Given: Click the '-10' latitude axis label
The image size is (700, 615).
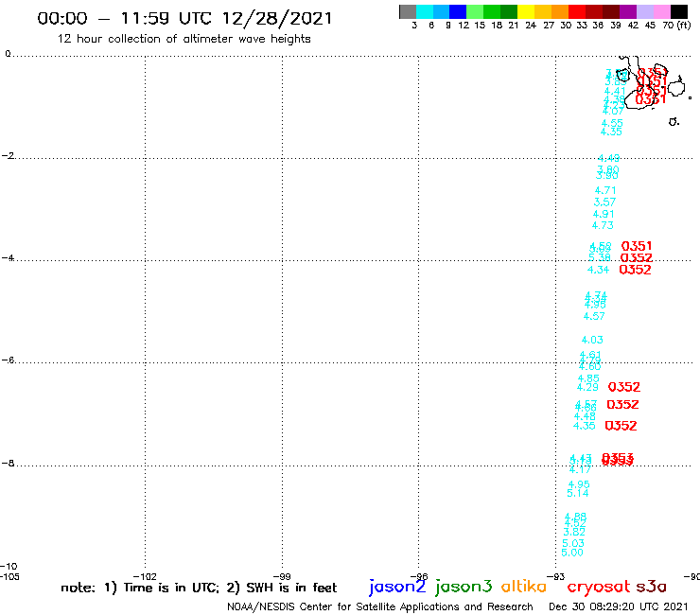Looking at the screenshot, I should (9, 567).
